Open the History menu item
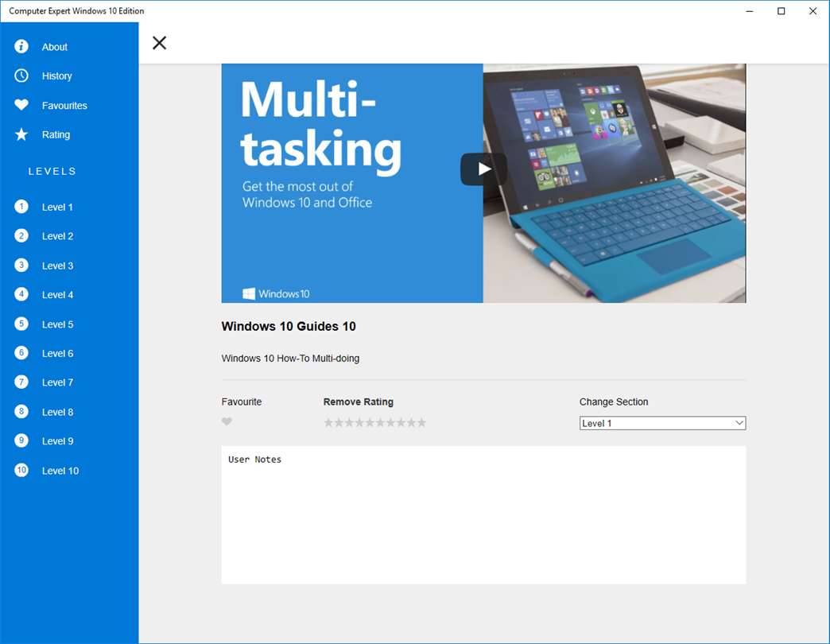The image size is (830, 644). point(56,76)
